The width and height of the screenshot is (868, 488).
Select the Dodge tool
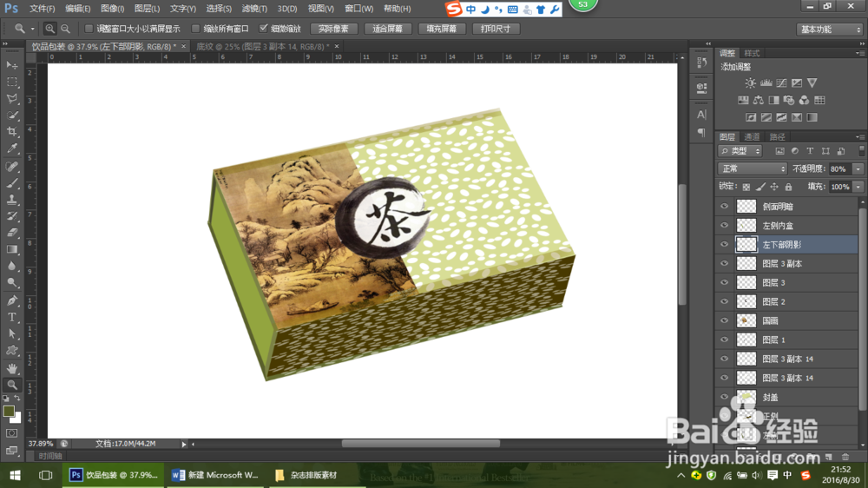tap(11, 282)
